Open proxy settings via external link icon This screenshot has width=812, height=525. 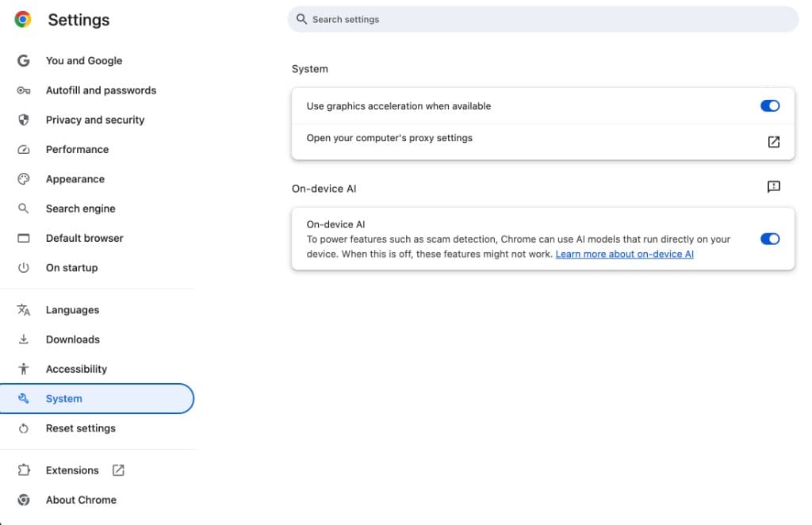(773, 142)
